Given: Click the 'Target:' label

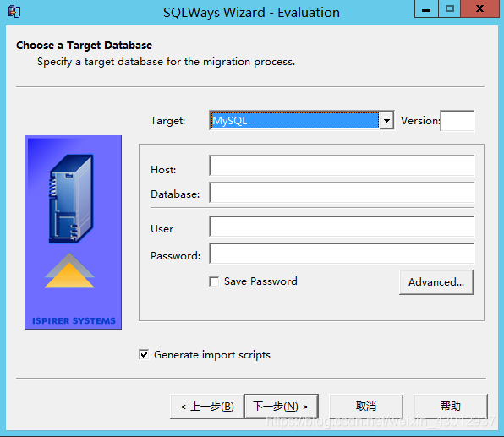Looking at the screenshot, I should [x=167, y=121].
